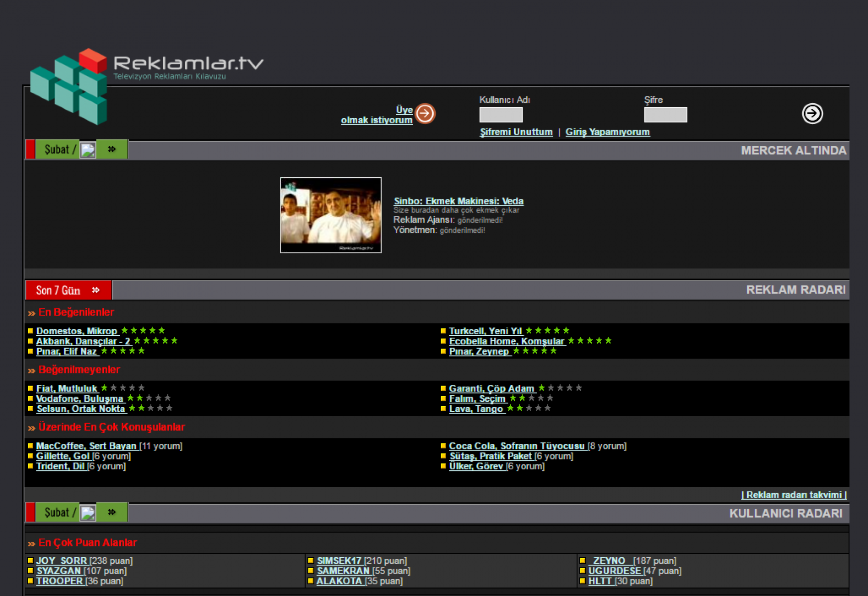
Task: Expand the Şubat arrows in Mercek Altında bar
Action: 112,149
